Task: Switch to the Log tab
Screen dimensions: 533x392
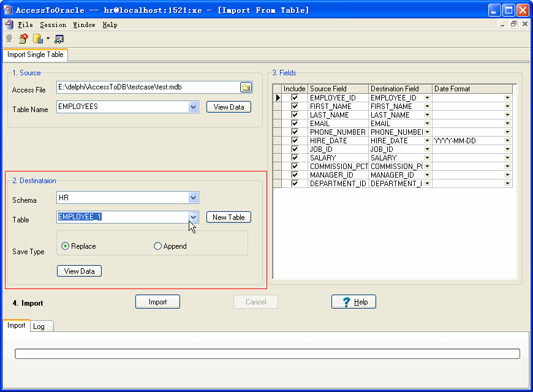Action: (42, 326)
